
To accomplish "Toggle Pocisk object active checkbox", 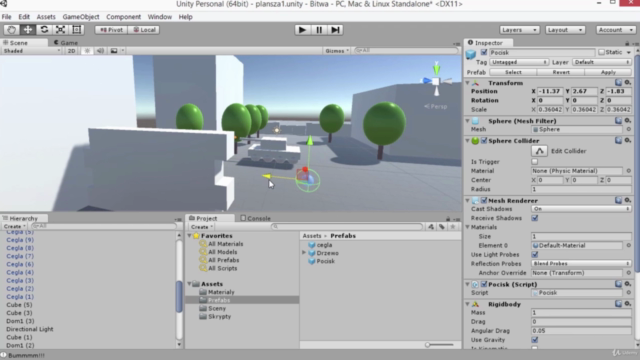I will pos(484,52).
